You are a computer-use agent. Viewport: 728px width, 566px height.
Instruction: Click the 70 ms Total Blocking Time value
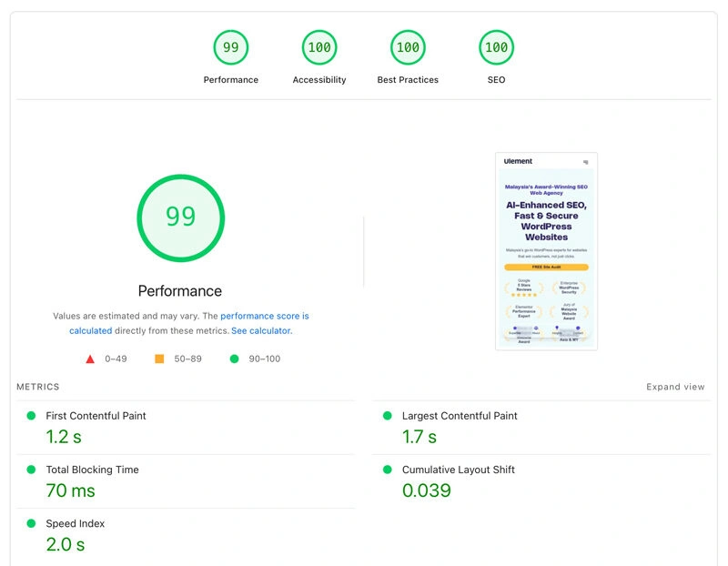pyautogui.click(x=70, y=490)
